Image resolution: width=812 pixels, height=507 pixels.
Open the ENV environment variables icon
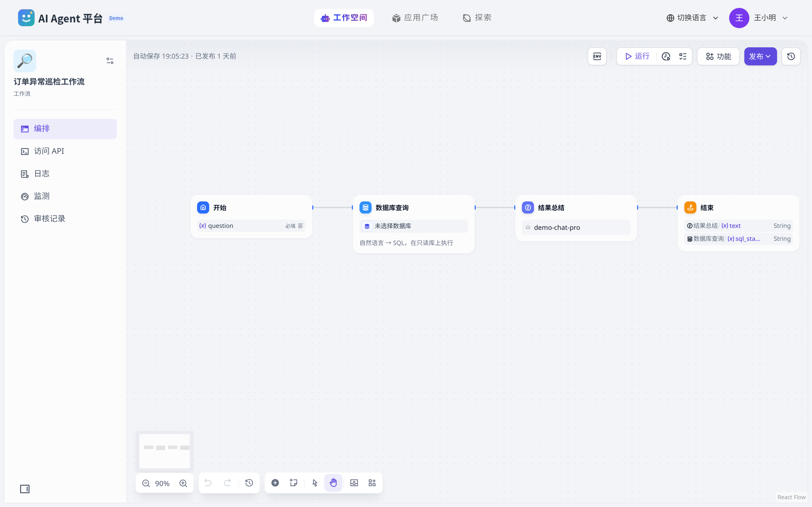(597, 56)
